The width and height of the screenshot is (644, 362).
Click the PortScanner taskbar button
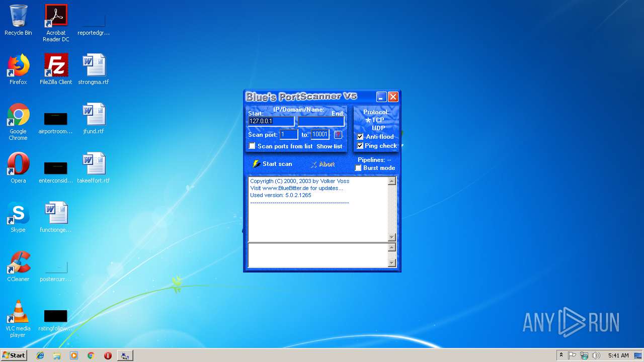point(125,355)
